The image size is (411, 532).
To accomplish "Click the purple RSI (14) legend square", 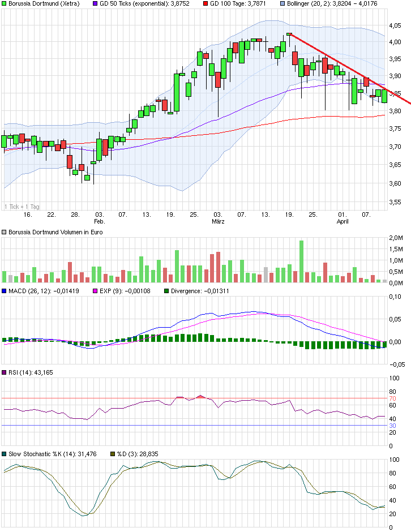I will [x=4, y=372].
